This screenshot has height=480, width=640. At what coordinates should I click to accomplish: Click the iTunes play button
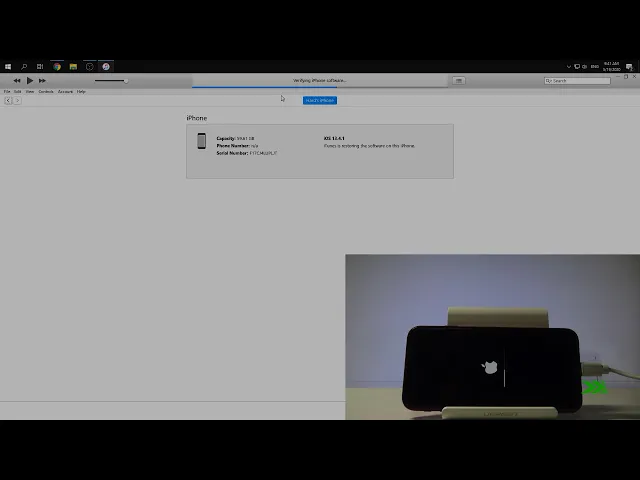click(x=30, y=81)
